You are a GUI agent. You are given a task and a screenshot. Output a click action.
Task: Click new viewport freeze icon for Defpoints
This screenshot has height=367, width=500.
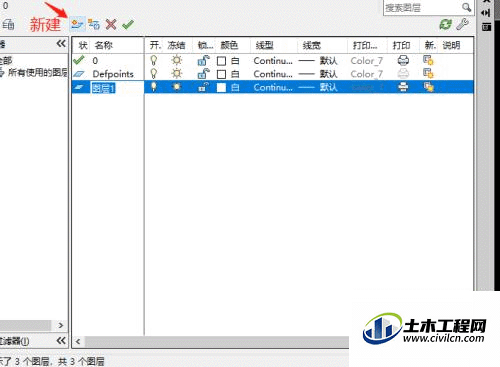(428, 73)
